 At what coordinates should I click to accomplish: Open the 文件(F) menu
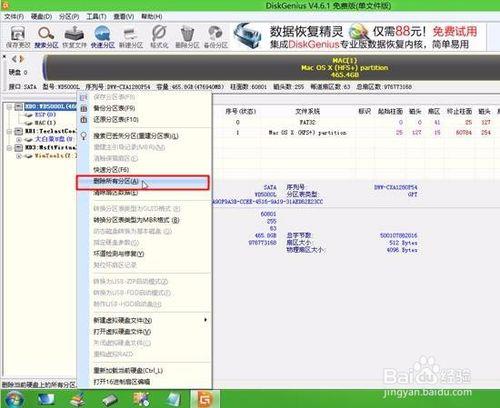[13, 16]
